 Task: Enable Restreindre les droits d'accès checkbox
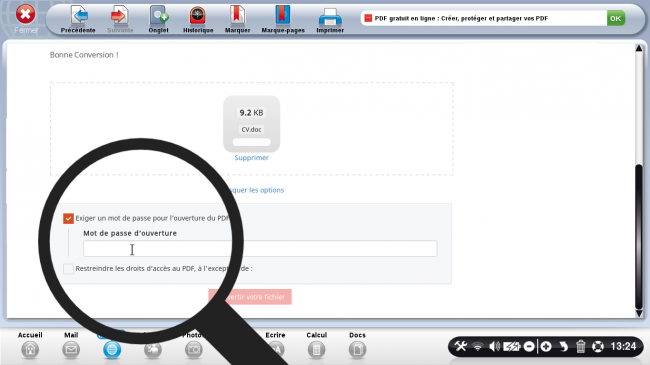pos(68,269)
